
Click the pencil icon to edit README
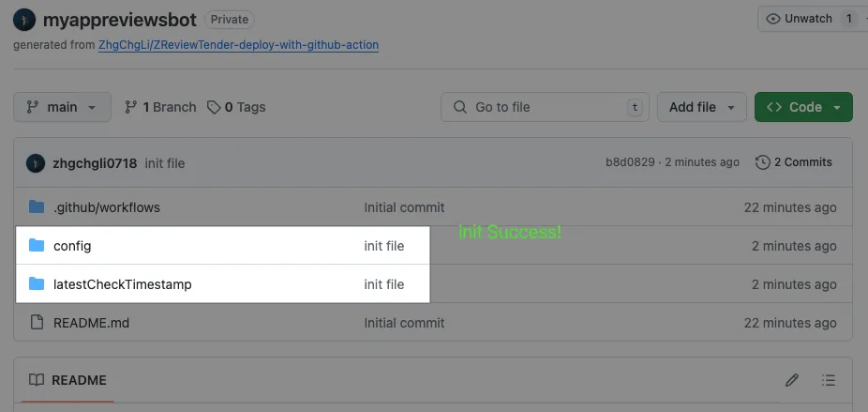(x=792, y=380)
